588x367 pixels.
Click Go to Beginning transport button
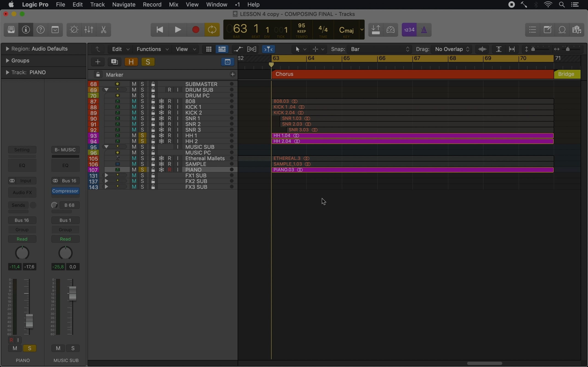(x=160, y=30)
